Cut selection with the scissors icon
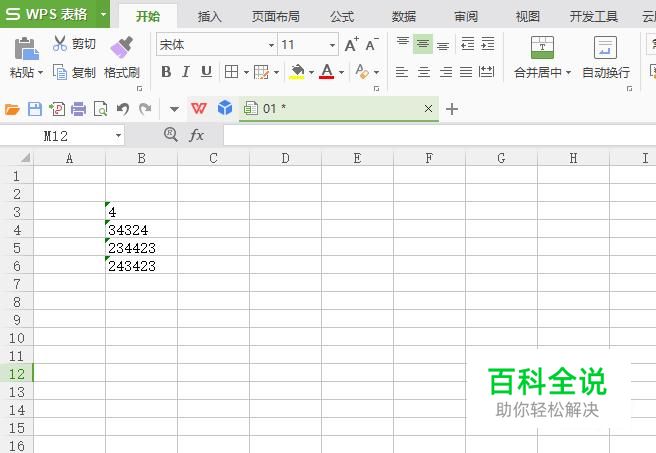The height and width of the screenshot is (453, 656). point(60,44)
